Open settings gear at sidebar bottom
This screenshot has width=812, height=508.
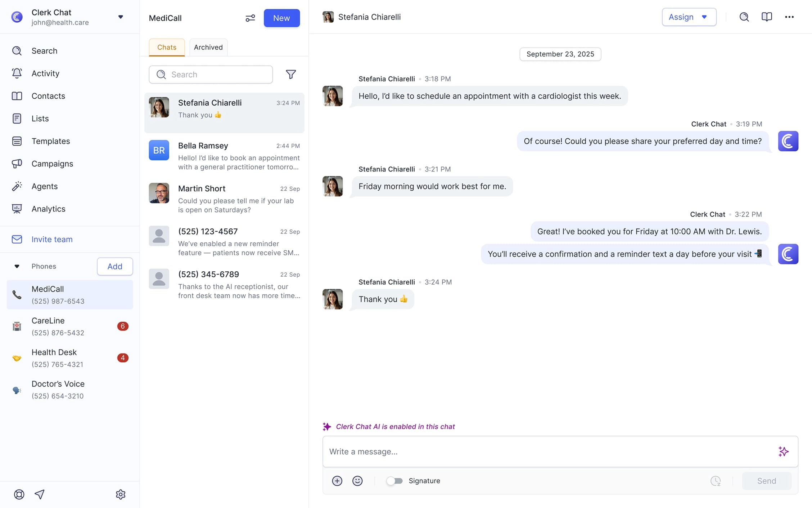121,494
